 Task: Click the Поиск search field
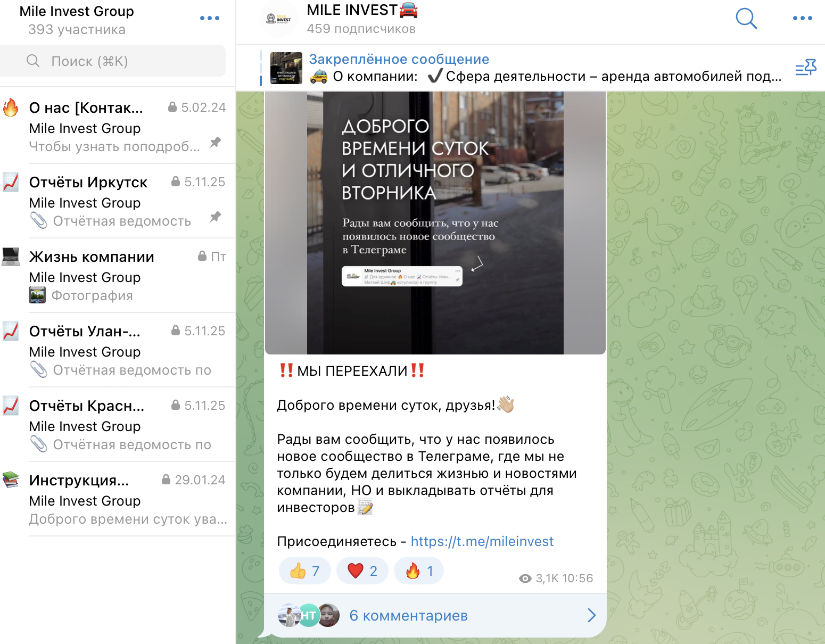[x=113, y=61]
